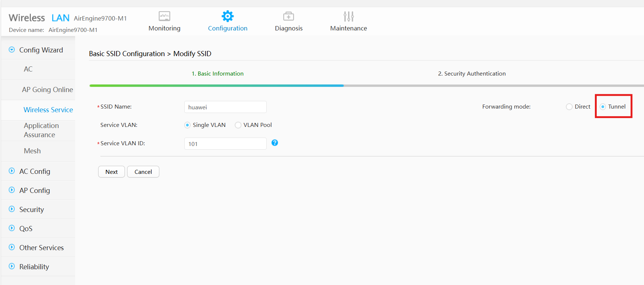Open the Wireless Service menu item
Image resolution: width=644 pixels, height=285 pixels.
pos(48,110)
